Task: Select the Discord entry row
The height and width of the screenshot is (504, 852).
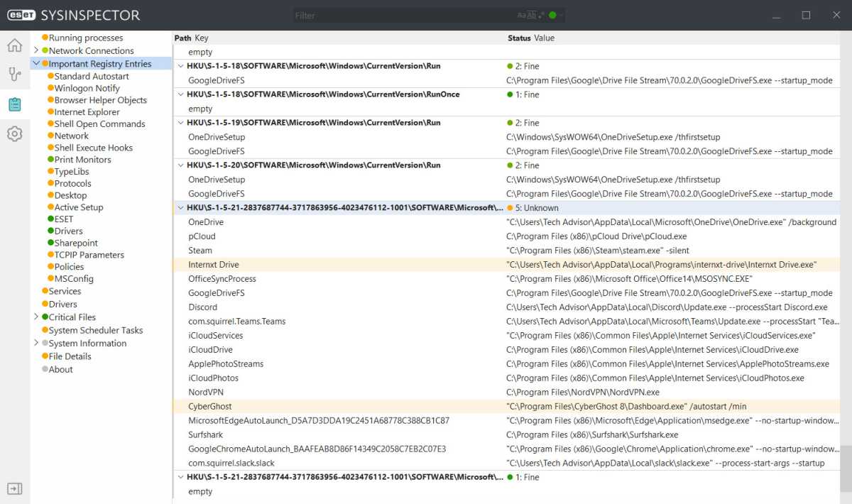Action: (506, 307)
